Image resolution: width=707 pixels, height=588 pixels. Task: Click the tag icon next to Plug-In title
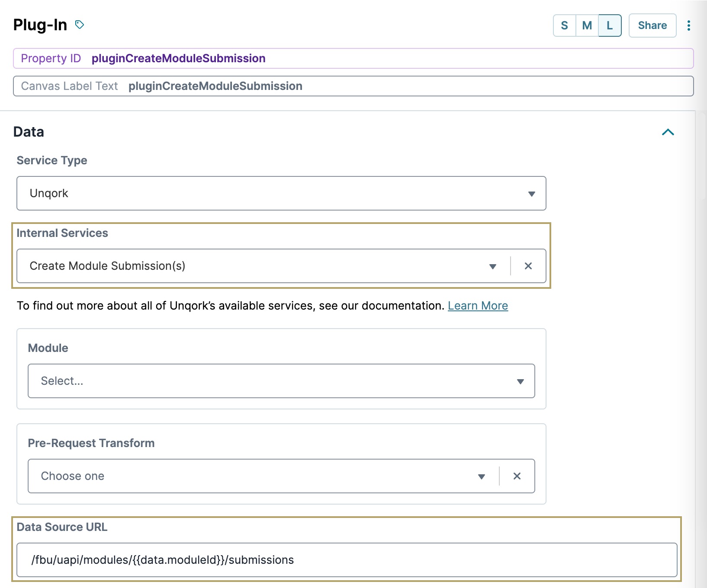pos(80,25)
